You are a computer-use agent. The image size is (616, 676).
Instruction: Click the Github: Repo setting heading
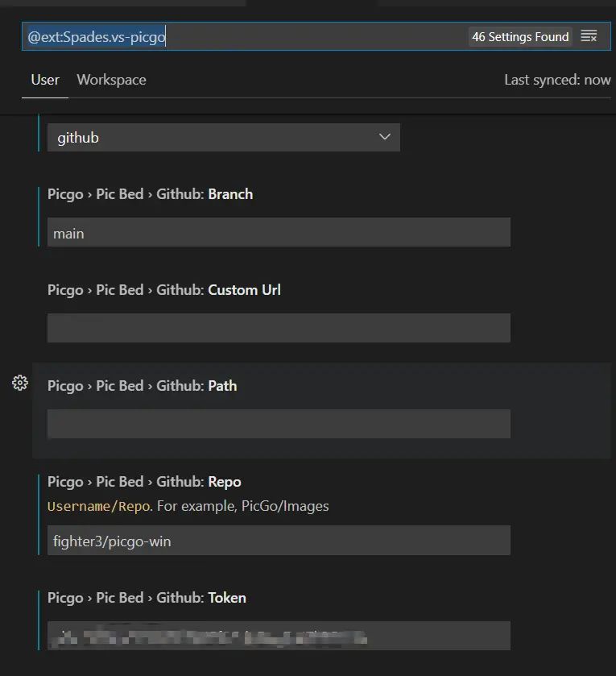tap(144, 482)
